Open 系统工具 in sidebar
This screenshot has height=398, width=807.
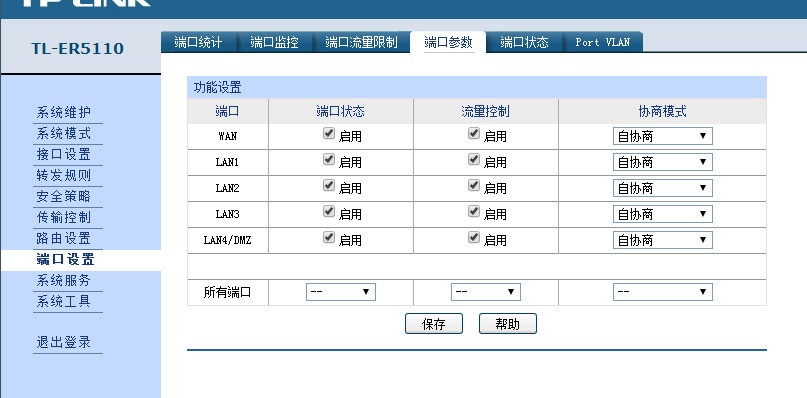point(64,302)
